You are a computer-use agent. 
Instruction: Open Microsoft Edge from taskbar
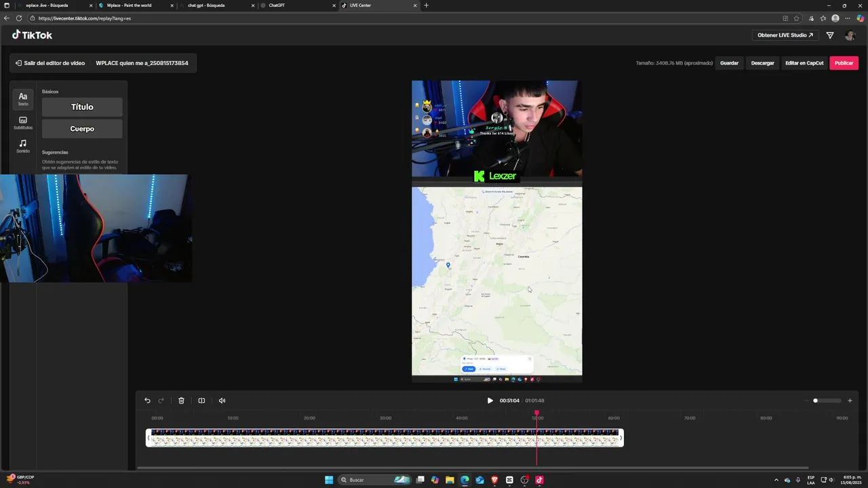pyautogui.click(x=465, y=480)
